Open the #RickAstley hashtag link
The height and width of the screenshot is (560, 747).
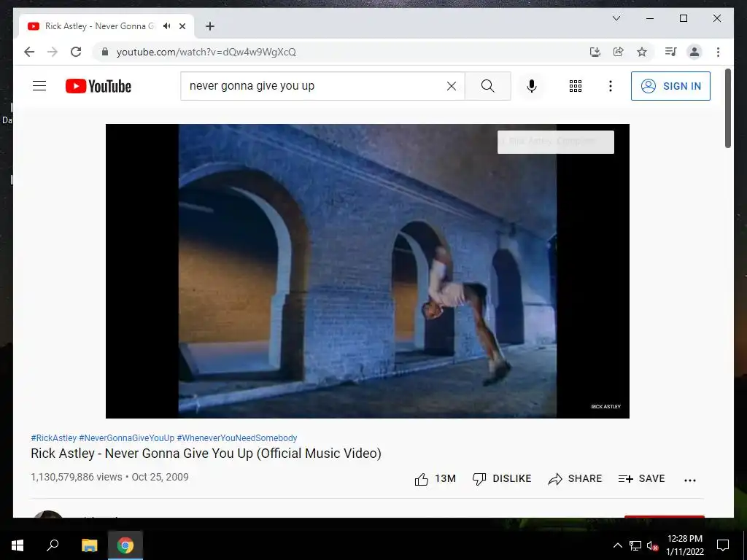(x=54, y=437)
